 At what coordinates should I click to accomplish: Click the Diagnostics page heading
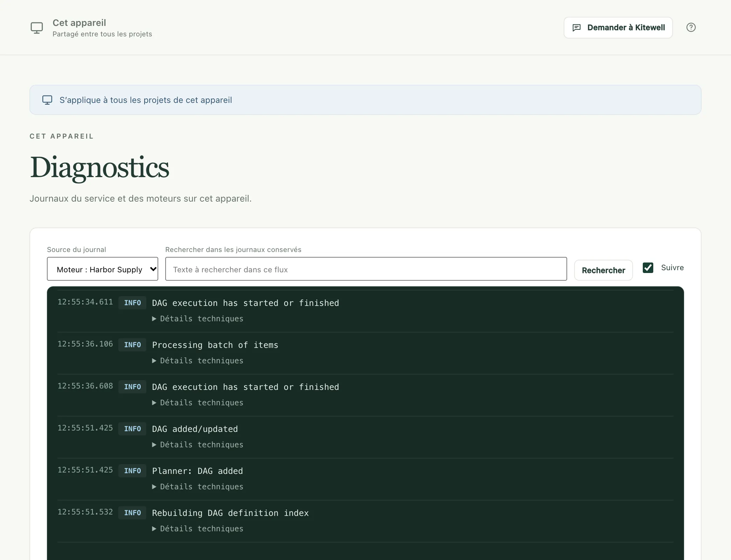coord(99,168)
